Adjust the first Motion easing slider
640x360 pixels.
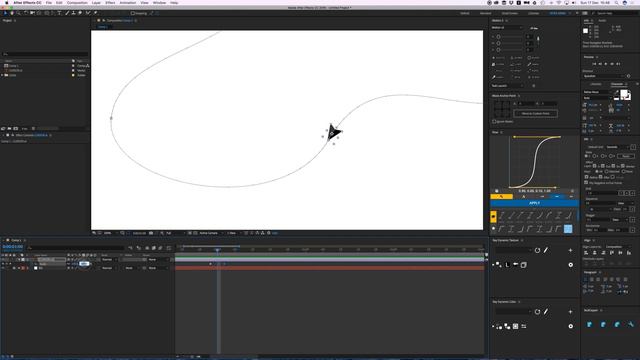click(x=509, y=37)
